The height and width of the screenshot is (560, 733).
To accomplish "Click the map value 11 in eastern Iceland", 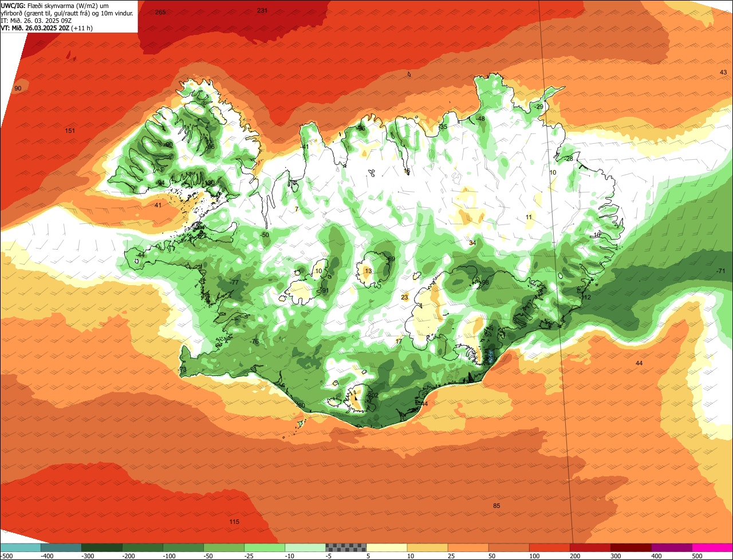I will 529,216.
